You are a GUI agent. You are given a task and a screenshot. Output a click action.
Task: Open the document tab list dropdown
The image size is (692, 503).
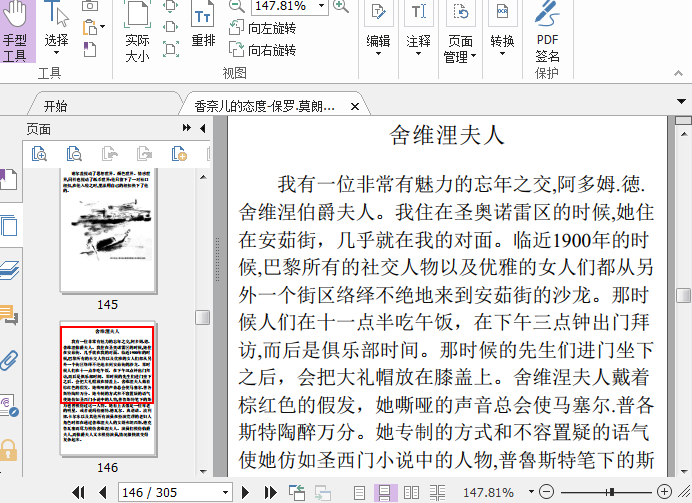pos(681,102)
